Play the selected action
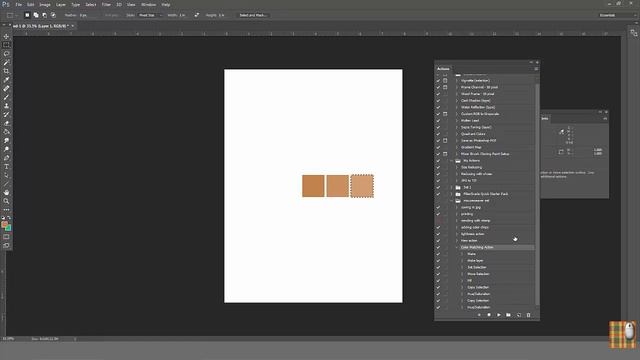This screenshot has width=640, height=360. tap(499, 315)
